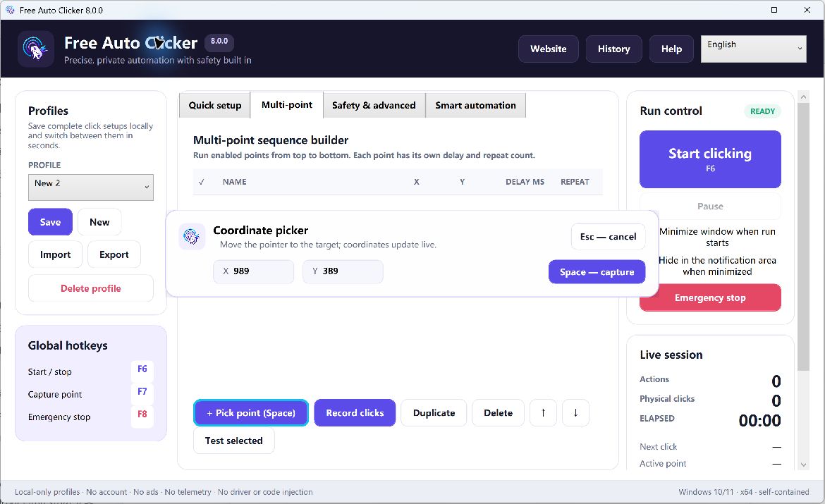Click the Live session heading
Viewport: 825px width, 504px height.
pos(671,355)
